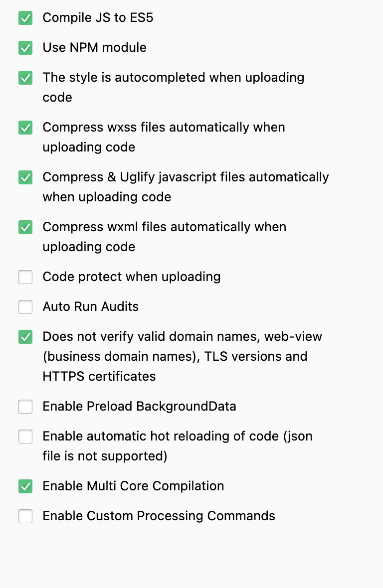Click 'Enable Multi Core Compilation' label text
The image size is (383, 588).
click(133, 486)
